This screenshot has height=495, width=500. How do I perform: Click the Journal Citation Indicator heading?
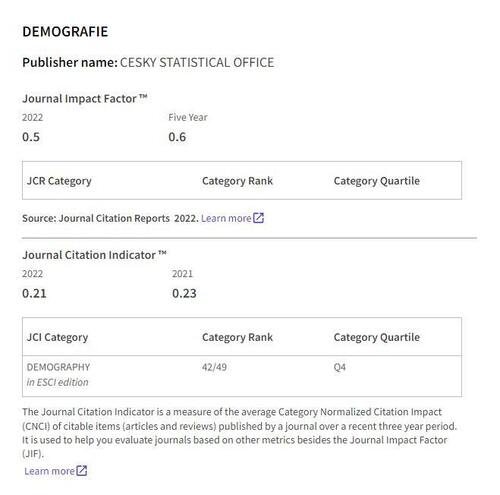pyautogui.click(x=94, y=255)
